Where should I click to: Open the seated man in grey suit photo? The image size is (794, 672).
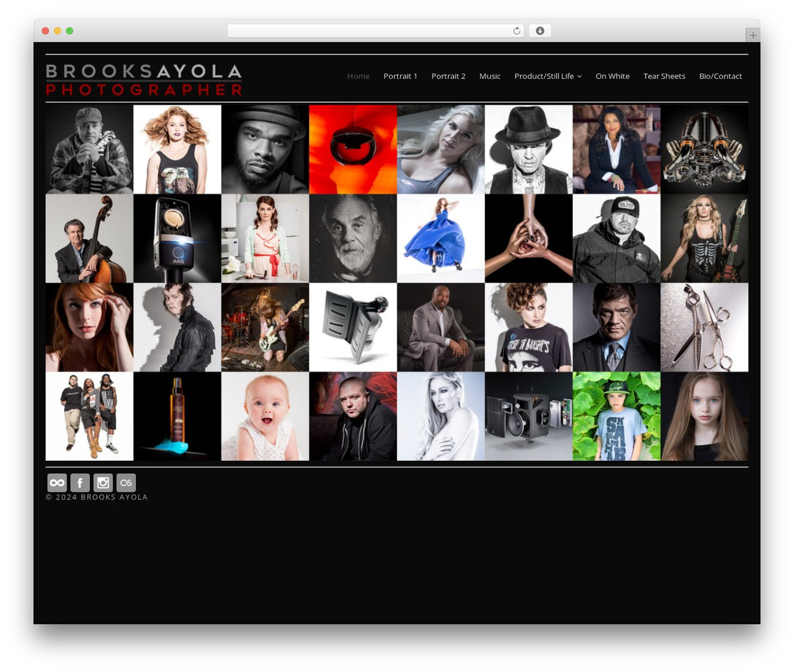tap(441, 327)
